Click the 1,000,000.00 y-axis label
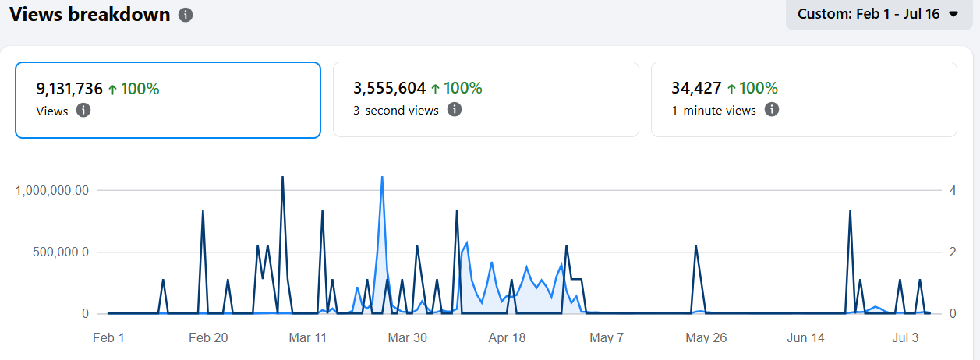 pyautogui.click(x=52, y=191)
